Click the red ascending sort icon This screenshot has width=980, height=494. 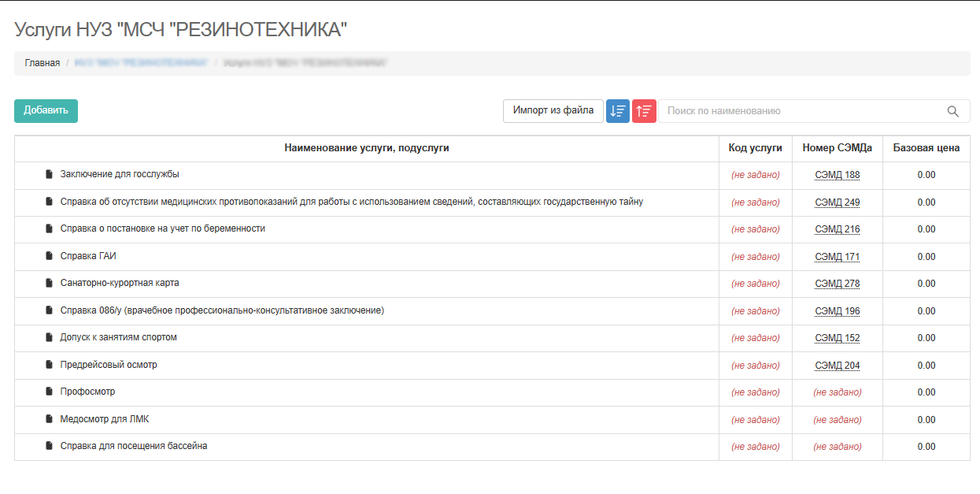[644, 110]
